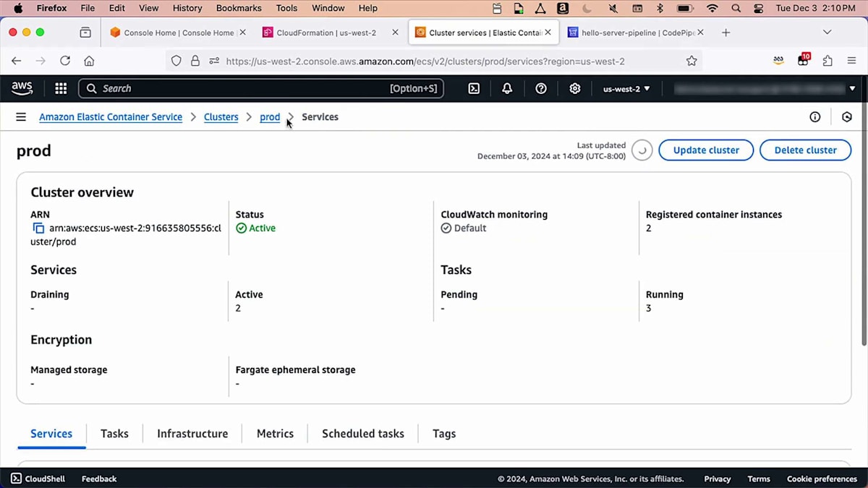Screen dimensions: 868x488
Task: Open the hexagon preferences icon near breadcrumbs
Action: [847, 116]
